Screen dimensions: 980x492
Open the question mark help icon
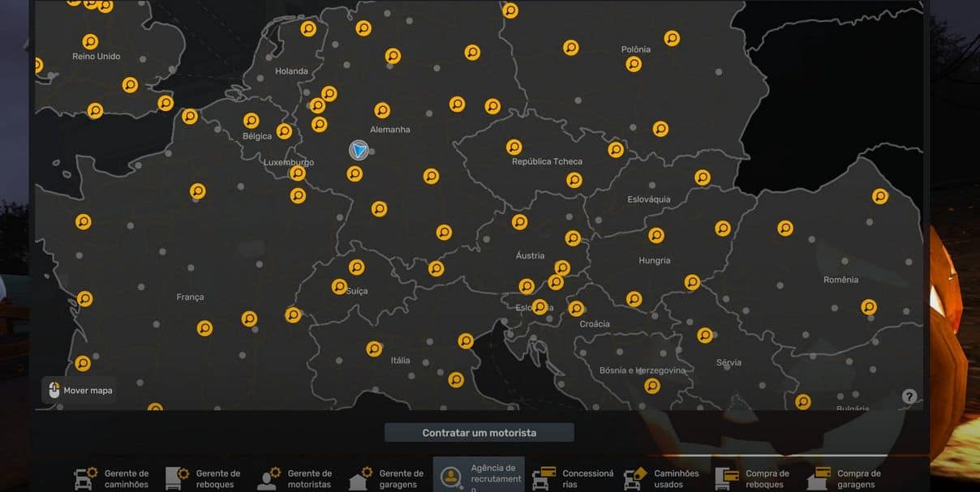click(x=909, y=396)
